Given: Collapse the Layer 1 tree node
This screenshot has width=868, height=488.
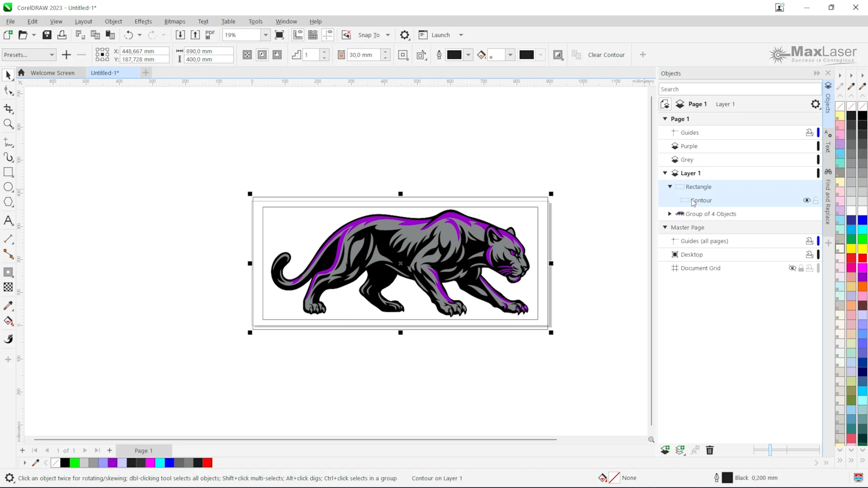Looking at the screenshot, I should point(665,173).
